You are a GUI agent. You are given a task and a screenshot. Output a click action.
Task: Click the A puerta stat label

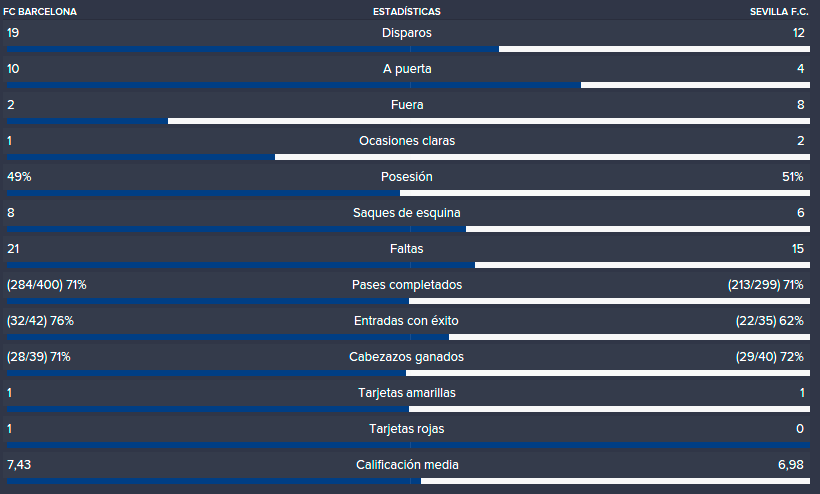coord(407,68)
